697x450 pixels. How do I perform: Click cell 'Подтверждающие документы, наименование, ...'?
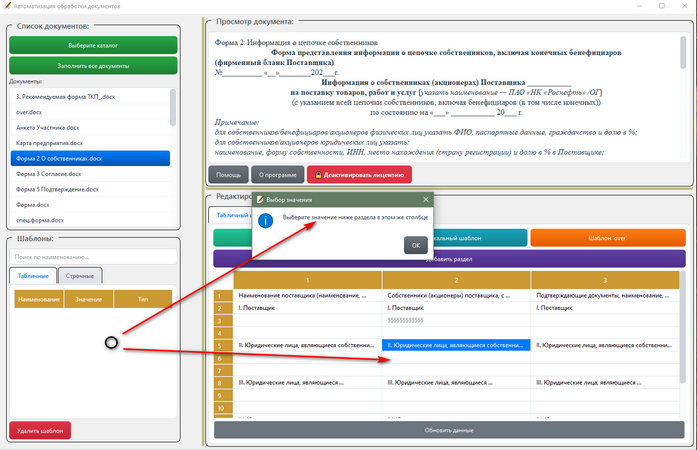point(605,295)
